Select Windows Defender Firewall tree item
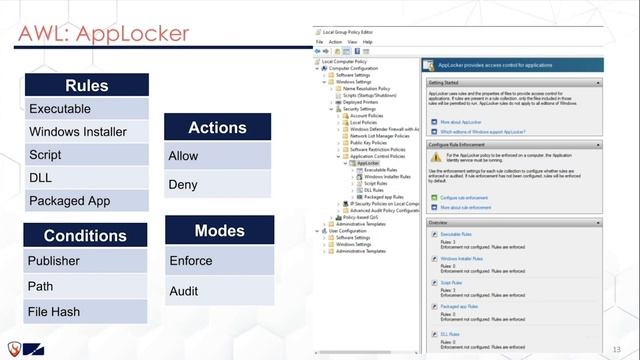This screenshot has width=640, height=360. [384, 129]
